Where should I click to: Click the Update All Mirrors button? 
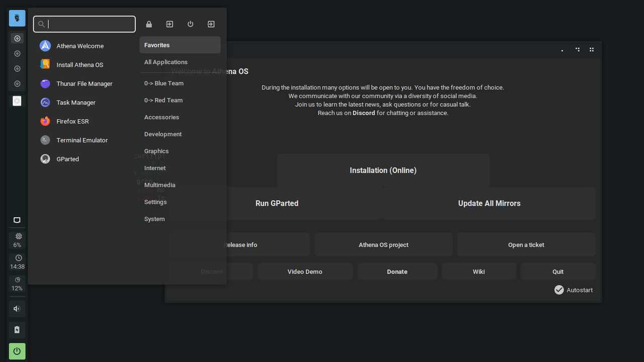pyautogui.click(x=489, y=203)
